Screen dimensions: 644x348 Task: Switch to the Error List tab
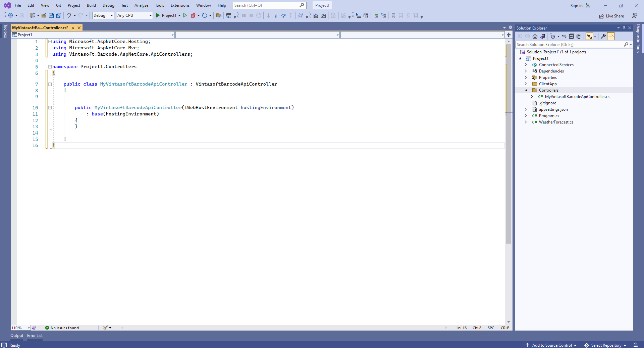pyautogui.click(x=35, y=336)
